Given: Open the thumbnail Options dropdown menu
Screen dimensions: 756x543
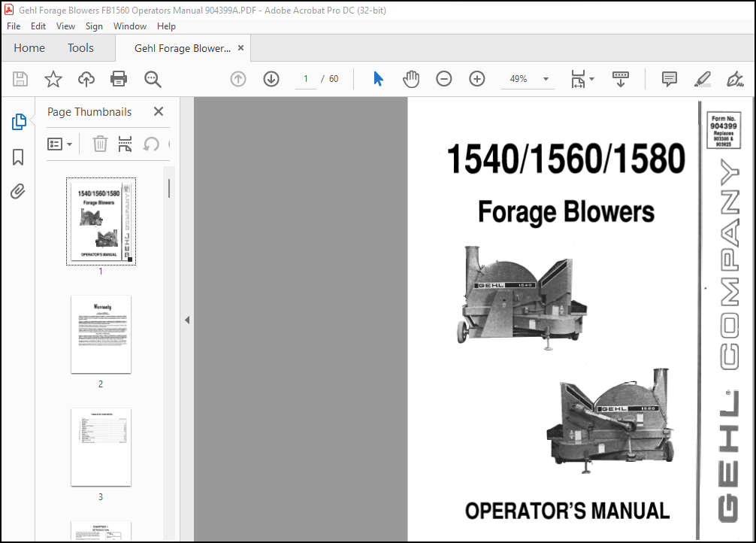Looking at the screenshot, I should coord(60,144).
